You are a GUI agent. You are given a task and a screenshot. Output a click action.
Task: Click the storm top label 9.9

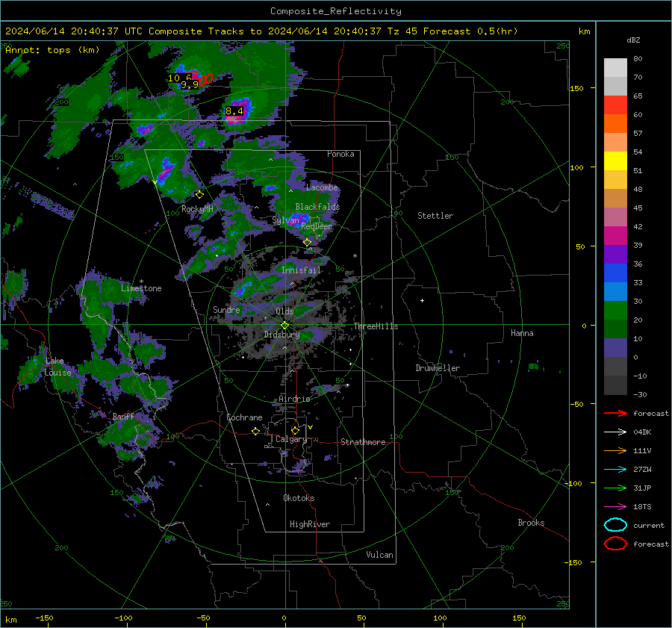tap(190, 85)
